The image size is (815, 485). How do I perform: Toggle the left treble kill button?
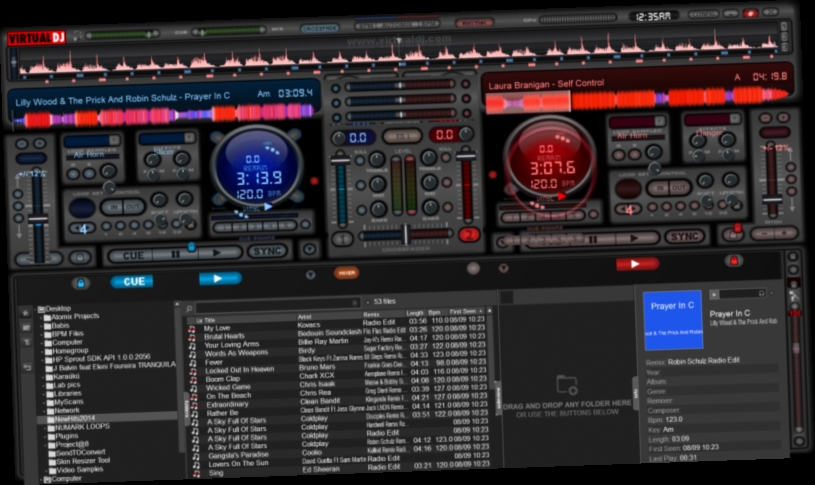click(360, 161)
